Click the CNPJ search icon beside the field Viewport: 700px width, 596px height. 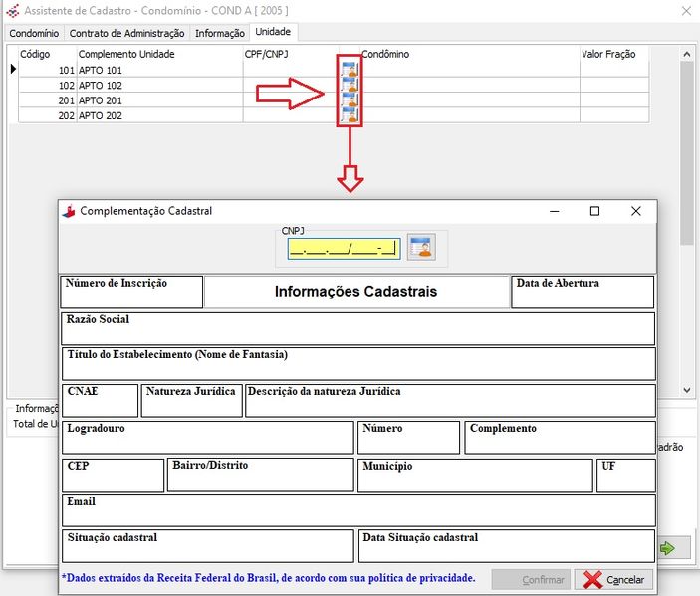click(421, 247)
